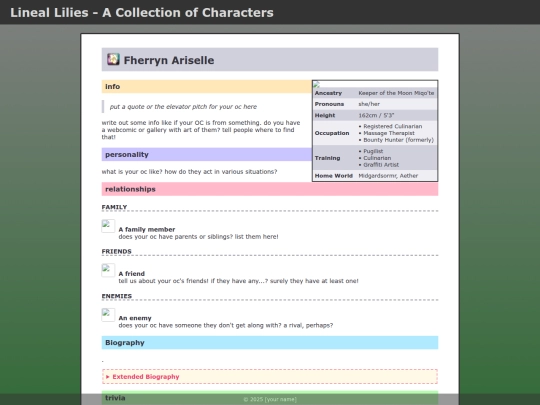Click the trivia section header

(270, 398)
